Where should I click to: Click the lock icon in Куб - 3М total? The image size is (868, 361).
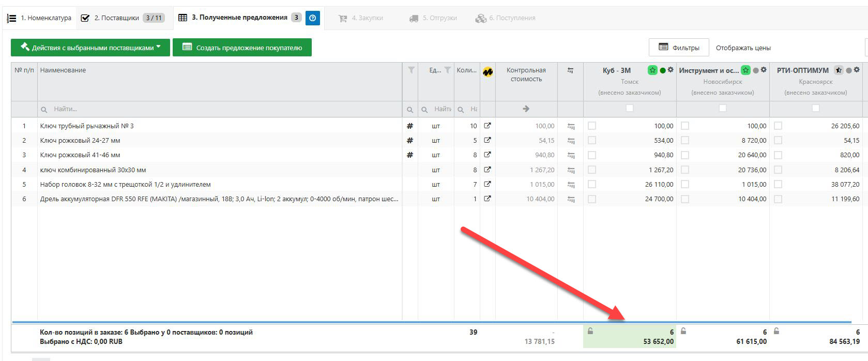tap(590, 332)
